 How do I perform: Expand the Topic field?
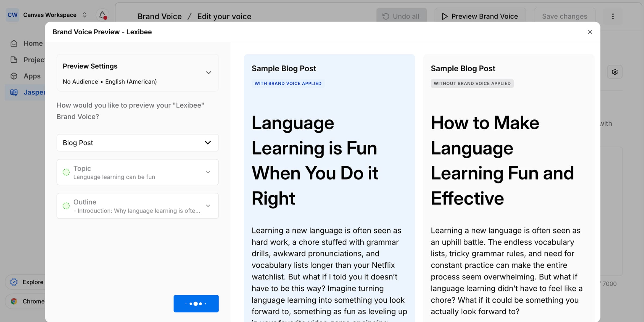pos(208,172)
